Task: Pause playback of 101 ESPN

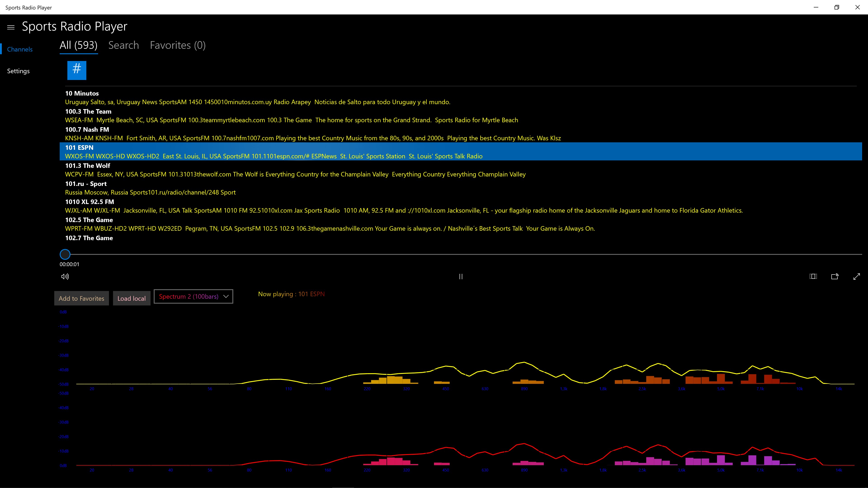Action: [x=461, y=277]
